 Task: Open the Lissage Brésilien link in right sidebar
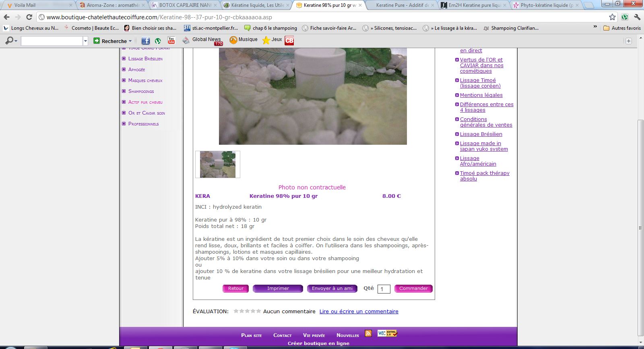tap(481, 134)
